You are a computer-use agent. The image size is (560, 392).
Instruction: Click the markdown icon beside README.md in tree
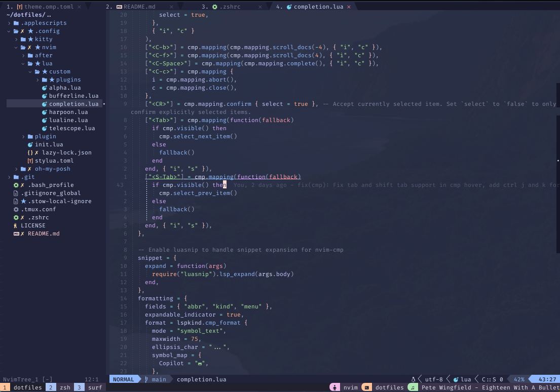16,234
